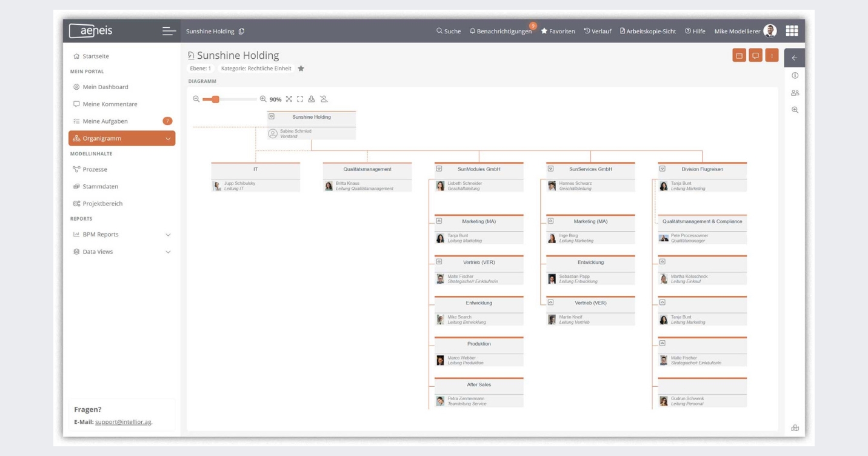Click Britta Knaus's photo
The width and height of the screenshot is (868, 456).
click(329, 186)
